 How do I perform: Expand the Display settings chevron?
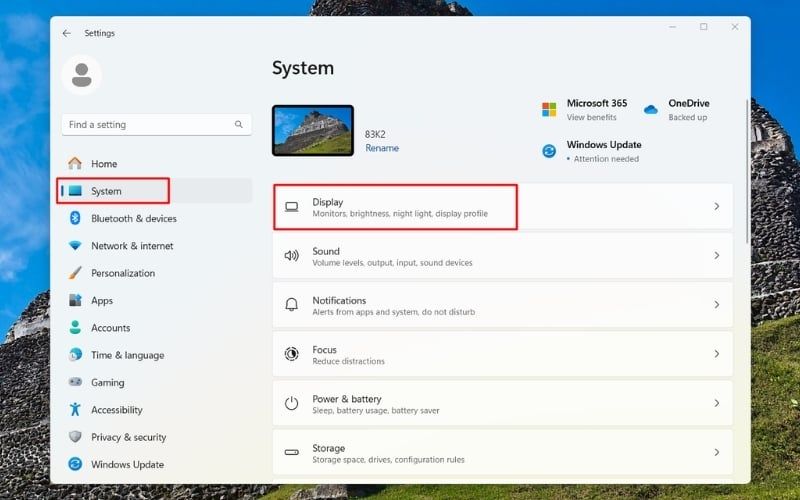(716, 207)
